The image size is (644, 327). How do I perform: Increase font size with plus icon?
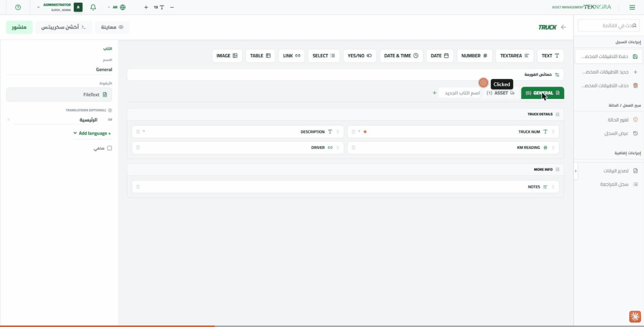click(146, 7)
